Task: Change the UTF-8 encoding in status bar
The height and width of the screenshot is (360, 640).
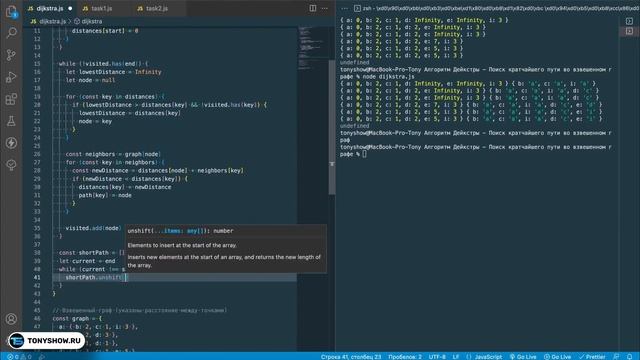Action: tap(437, 357)
